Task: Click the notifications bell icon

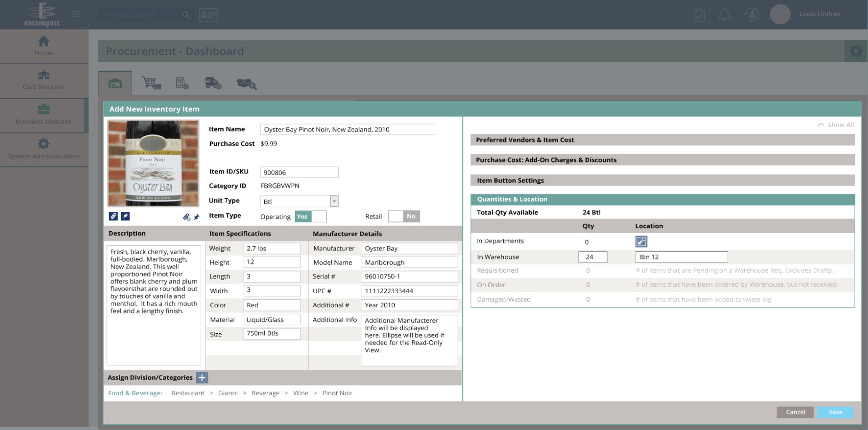Action: point(724,15)
